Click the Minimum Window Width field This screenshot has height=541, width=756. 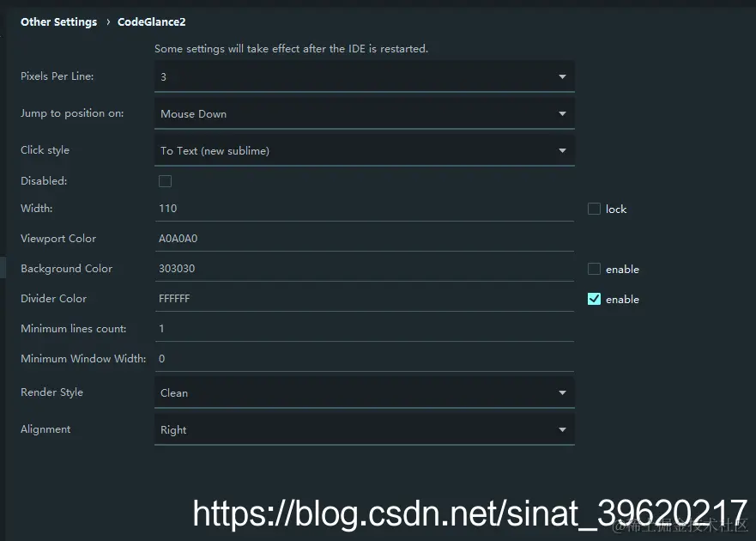(365, 359)
